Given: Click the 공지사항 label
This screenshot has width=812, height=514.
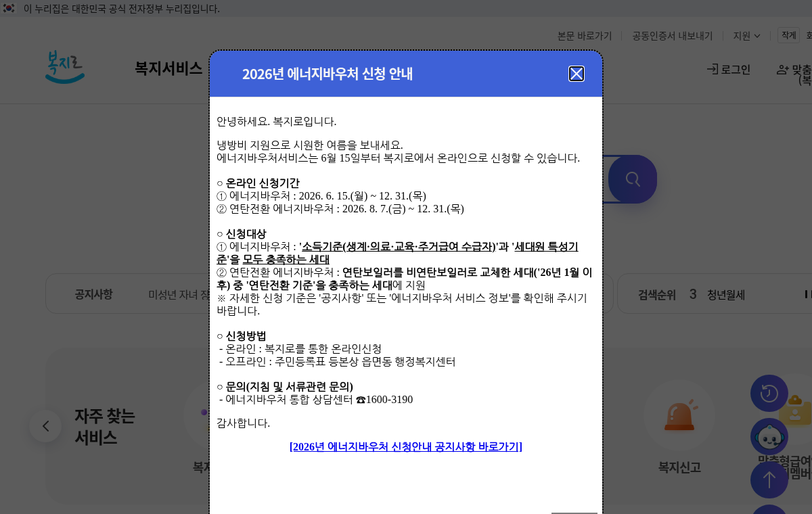Looking at the screenshot, I should pos(93,294).
